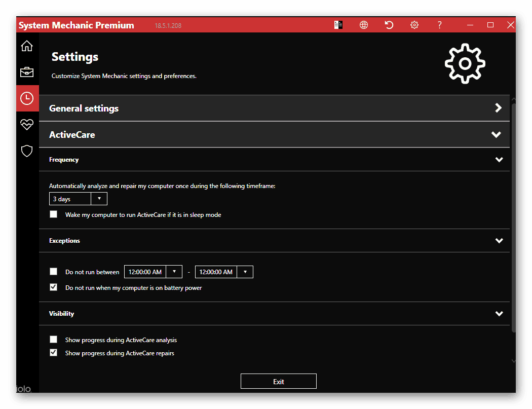The height and width of the screenshot is (409, 532).
Task: Open help question mark icon
Action: click(x=439, y=25)
